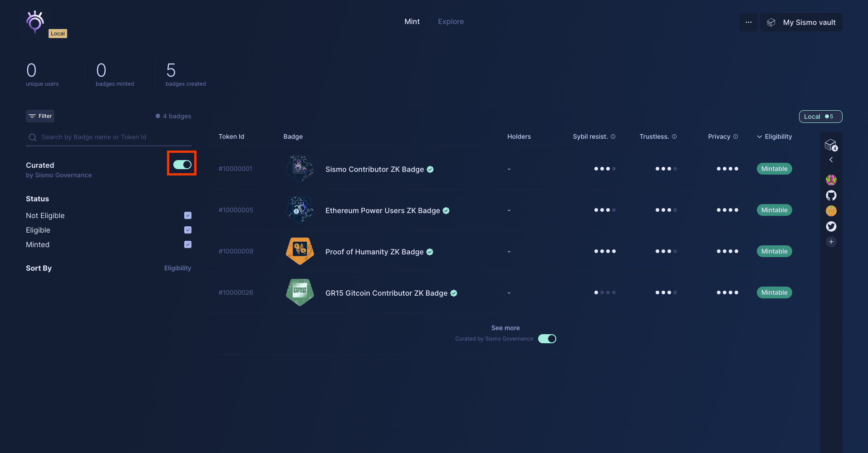The image size is (868, 453).
Task: Add account with the plus icon
Action: pyautogui.click(x=831, y=242)
